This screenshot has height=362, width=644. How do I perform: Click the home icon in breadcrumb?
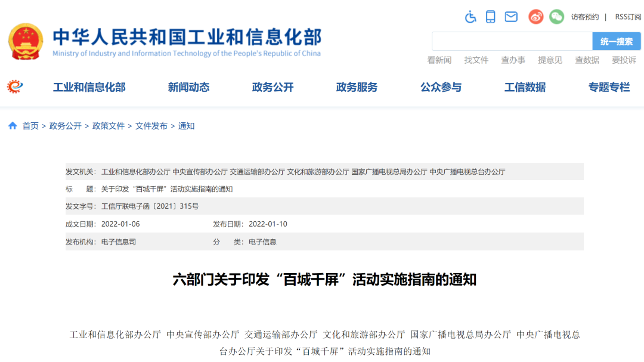click(13, 126)
